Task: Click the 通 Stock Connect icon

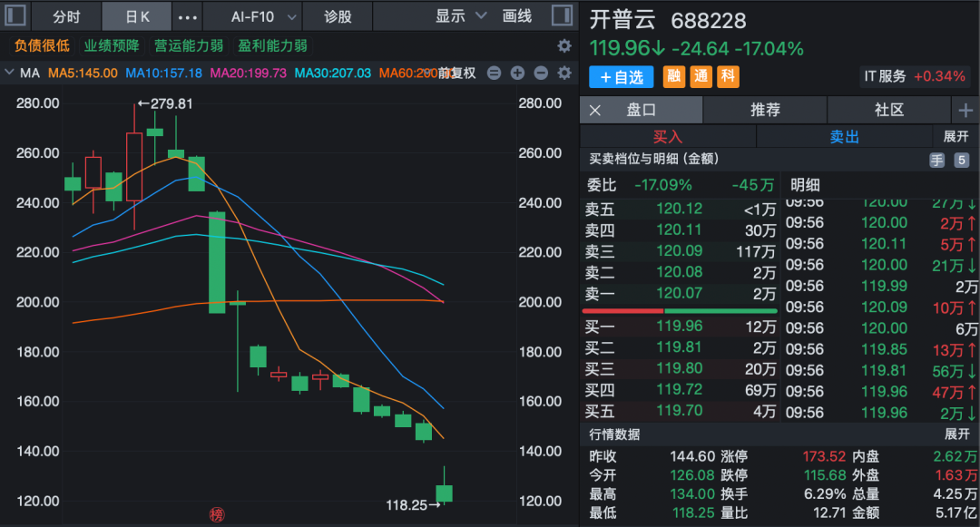Action: pos(701,76)
